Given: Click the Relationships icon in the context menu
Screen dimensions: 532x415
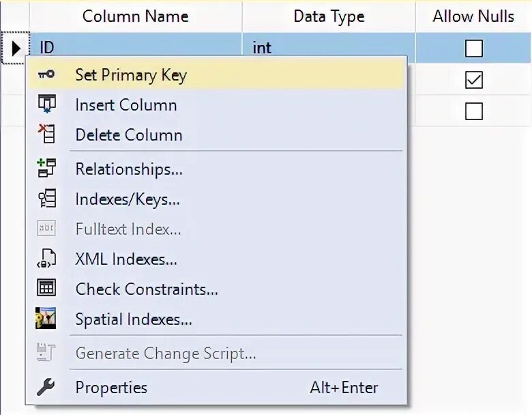Looking at the screenshot, I should 46,168.
